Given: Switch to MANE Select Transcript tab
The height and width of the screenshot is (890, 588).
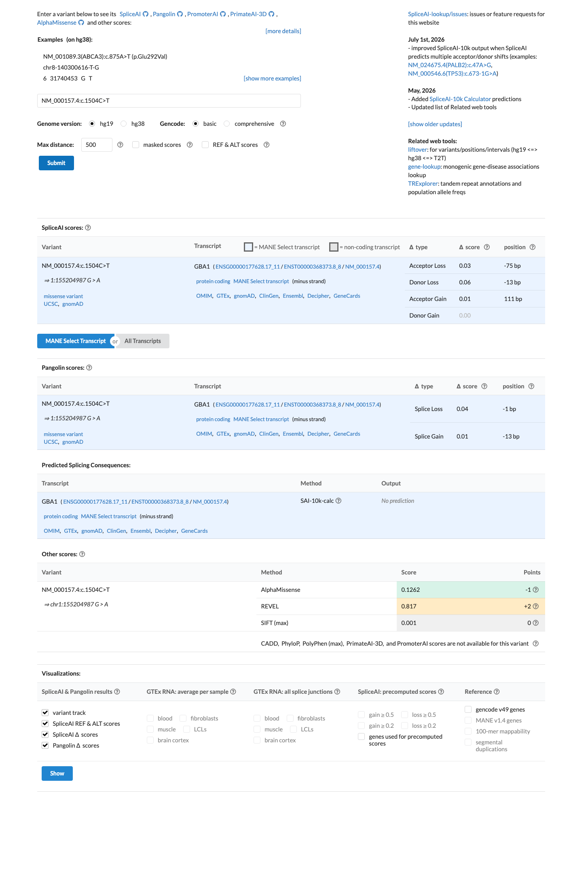Looking at the screenshot, I should [76, 341].
